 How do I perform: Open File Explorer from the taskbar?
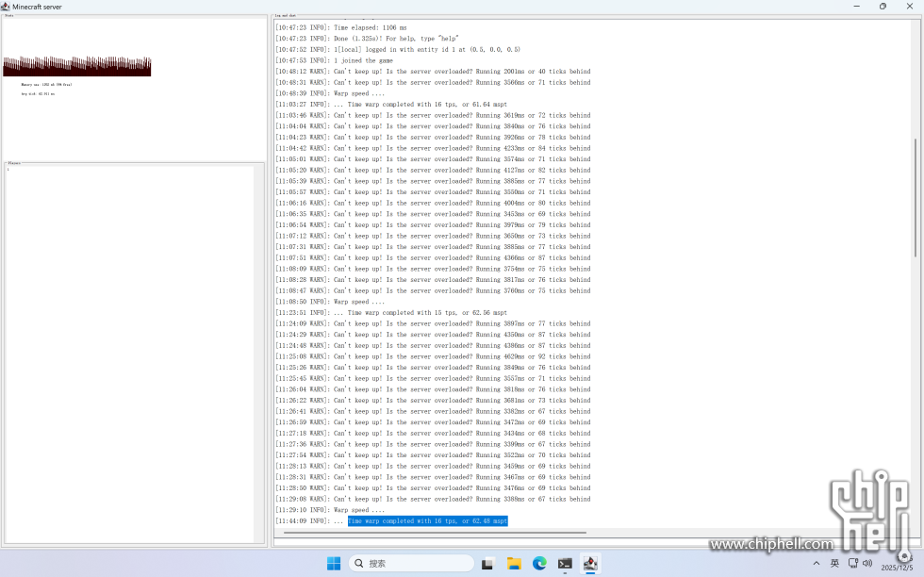coord(514,564)
